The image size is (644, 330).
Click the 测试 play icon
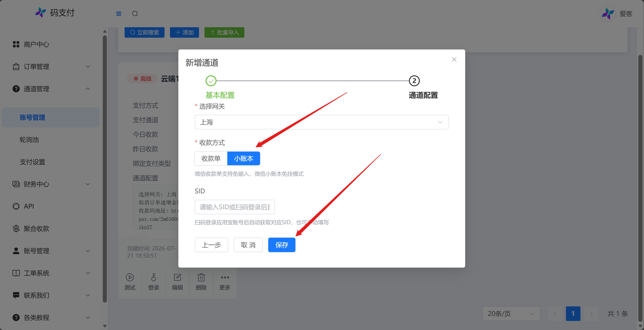130,277
